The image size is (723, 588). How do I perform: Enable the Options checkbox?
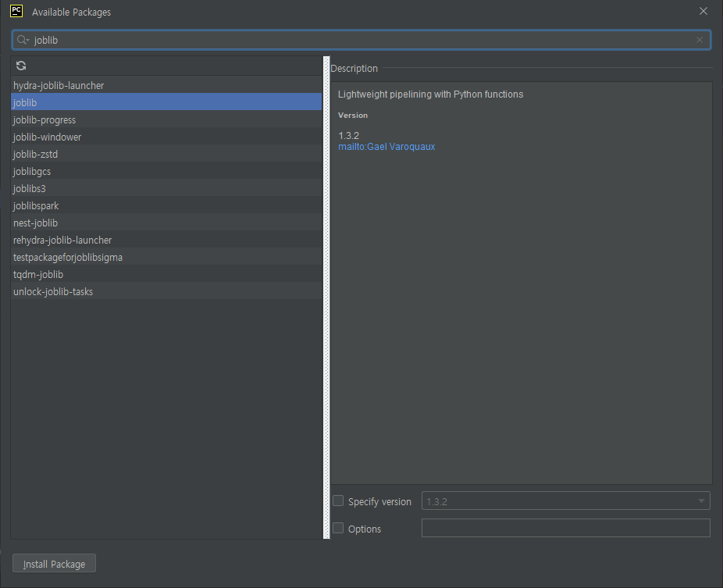tap(338, 528)
